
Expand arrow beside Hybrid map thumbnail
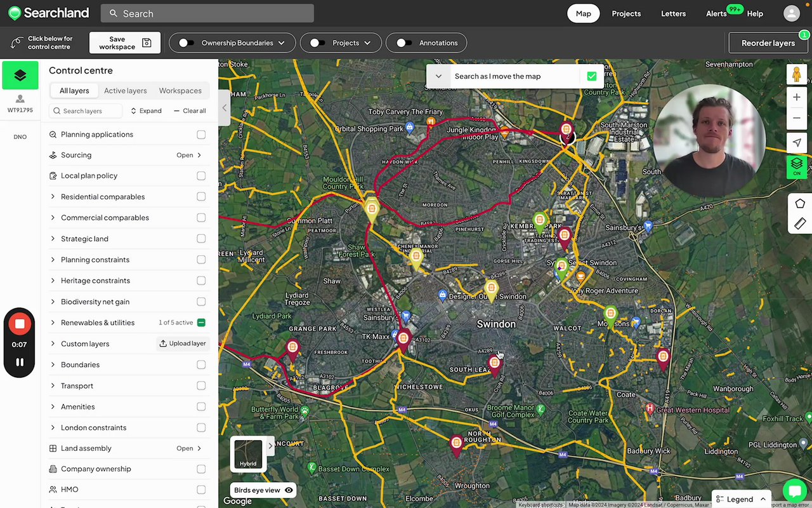270,446
